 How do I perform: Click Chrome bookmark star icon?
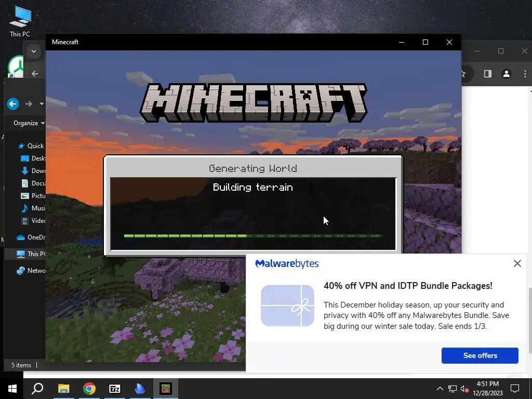(463, 74)
